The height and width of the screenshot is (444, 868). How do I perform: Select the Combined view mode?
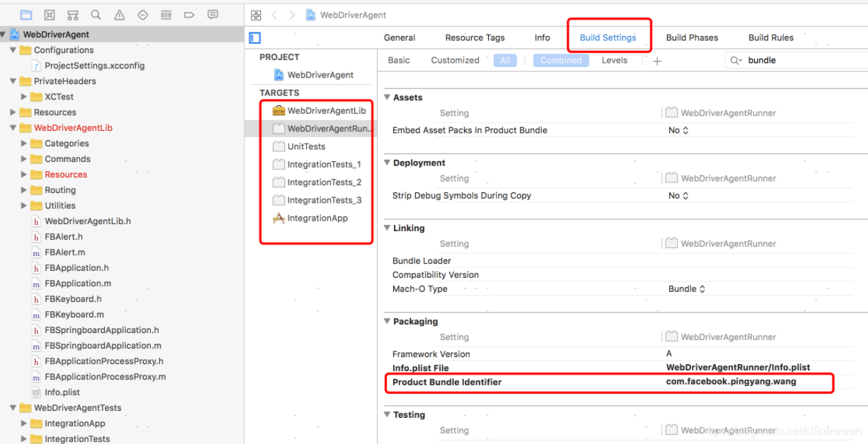(561, 61)
